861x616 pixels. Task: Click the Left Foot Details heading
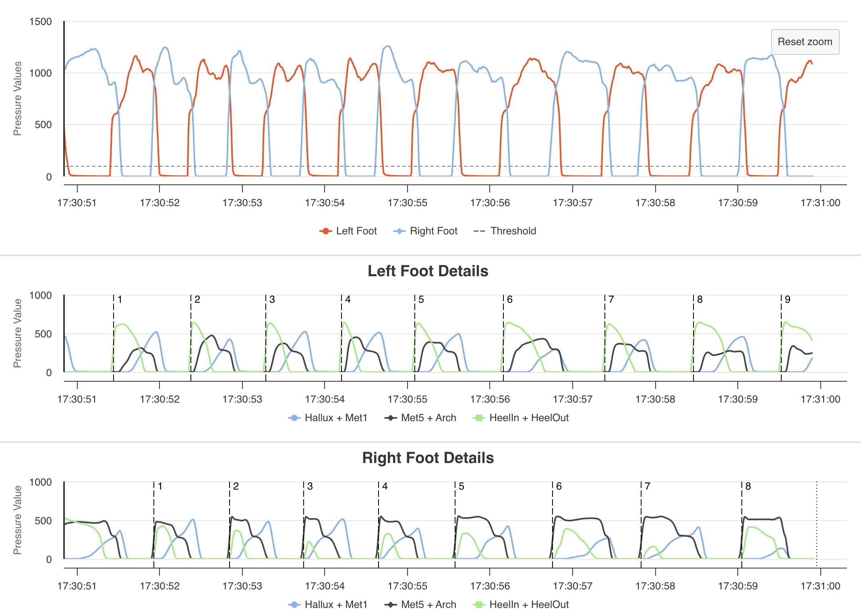click(428, 271)
